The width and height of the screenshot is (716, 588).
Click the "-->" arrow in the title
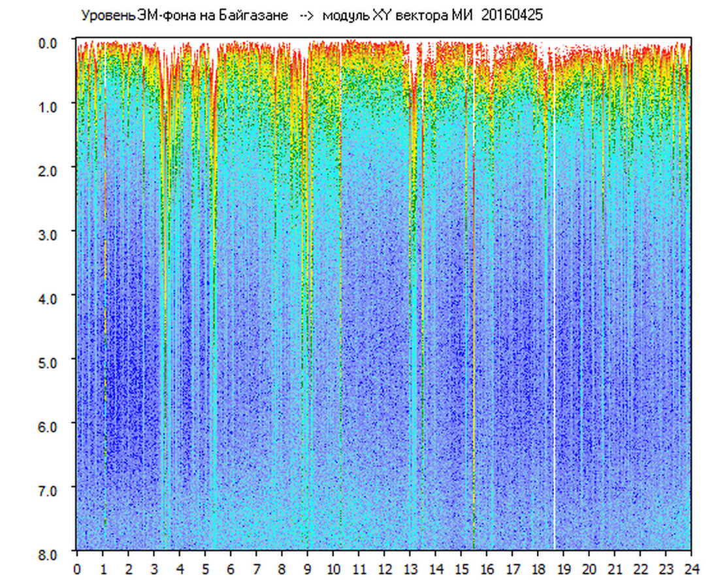(306, 16)
